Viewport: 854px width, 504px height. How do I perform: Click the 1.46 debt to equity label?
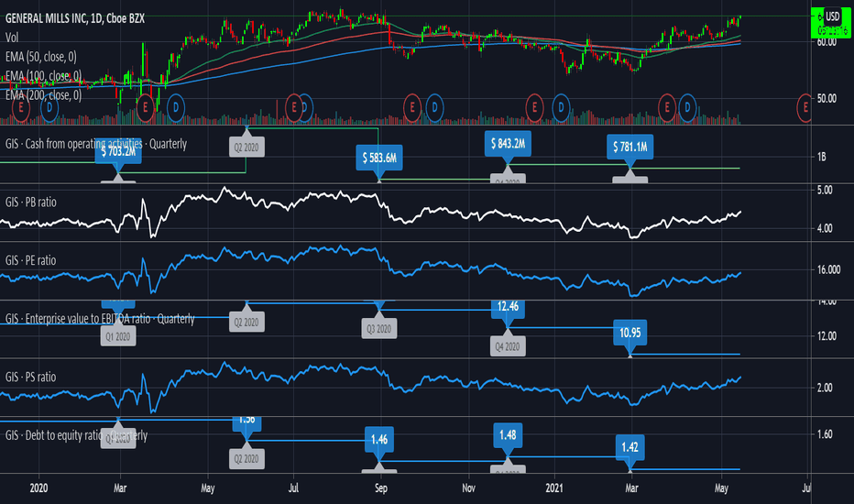click(379, 439)
